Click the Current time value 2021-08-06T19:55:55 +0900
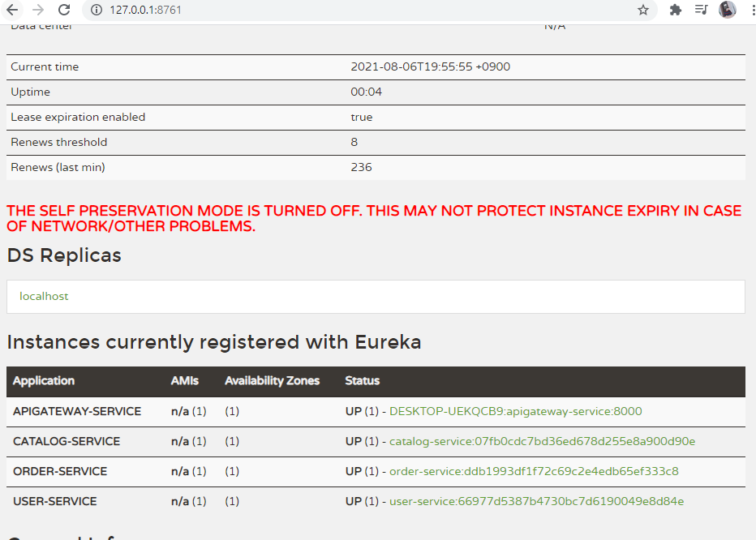The height and width of the screenshot is (540, 756). click(x=430, y=66)
